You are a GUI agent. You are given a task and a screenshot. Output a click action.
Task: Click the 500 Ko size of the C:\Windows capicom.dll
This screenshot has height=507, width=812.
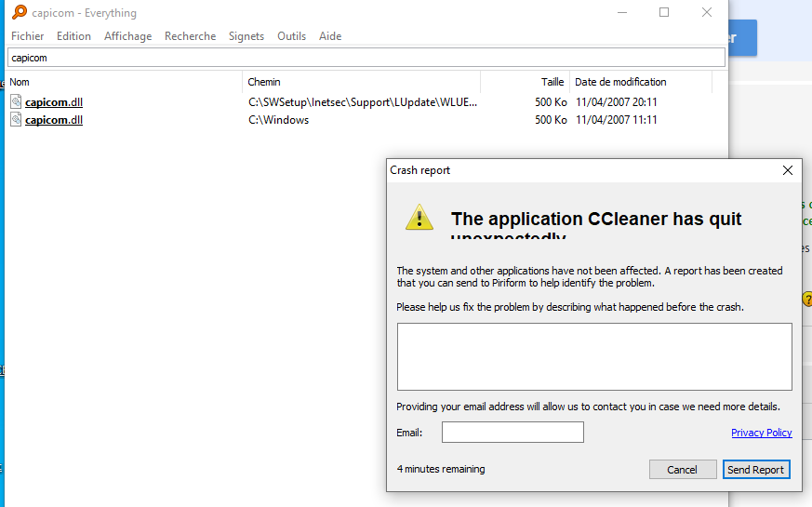point(551,120)
